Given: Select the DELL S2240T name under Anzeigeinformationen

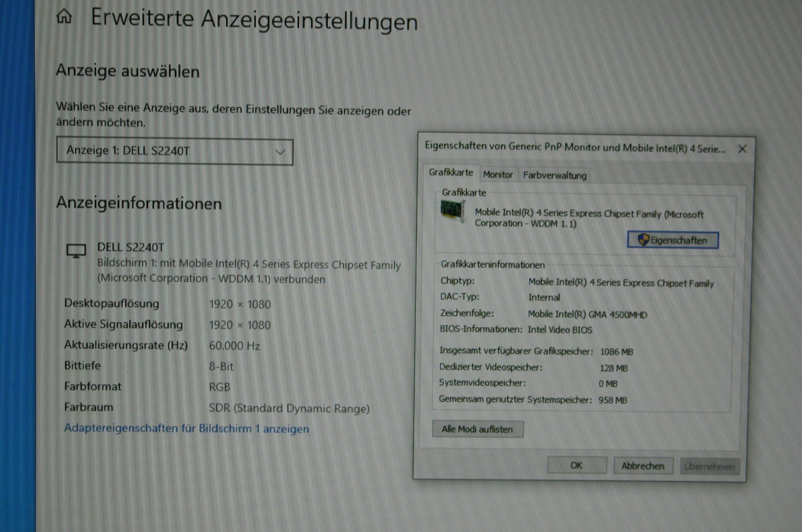Looking at the screenshot, I should pos(131,247).
